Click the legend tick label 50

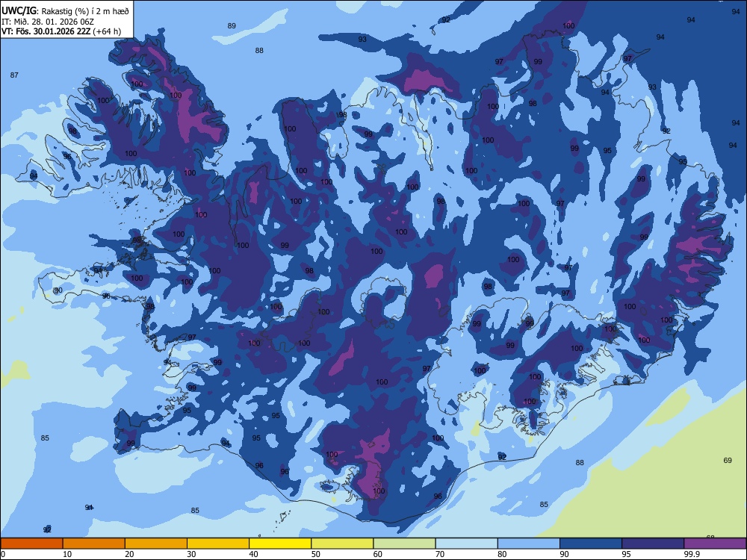315,554
